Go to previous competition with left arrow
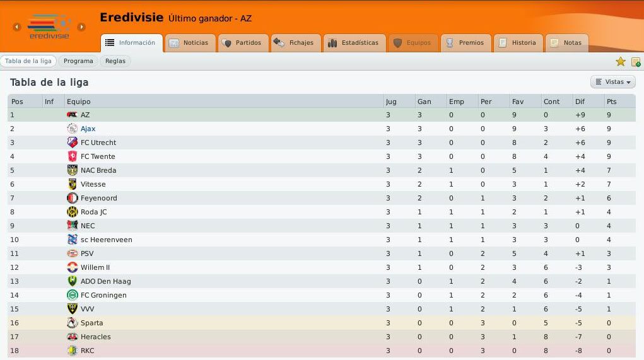 [x=17, y=27]
